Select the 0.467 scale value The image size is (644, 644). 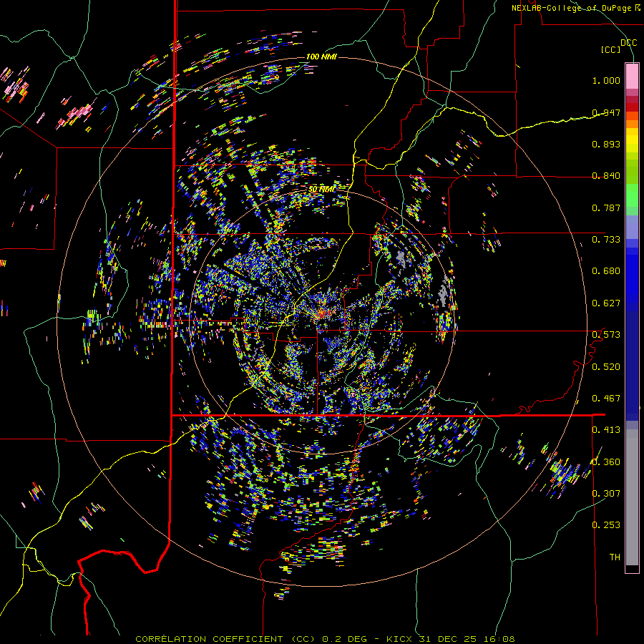click(606, 399)
